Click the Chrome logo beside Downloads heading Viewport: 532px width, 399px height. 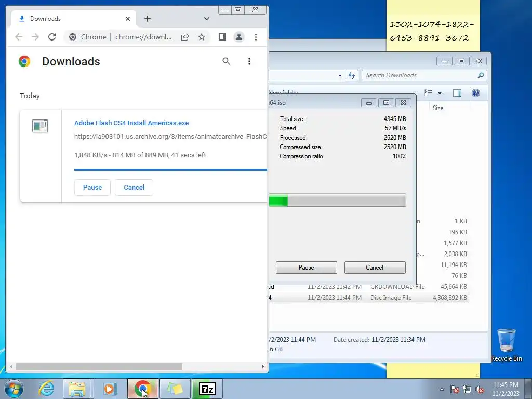[24, 61]
